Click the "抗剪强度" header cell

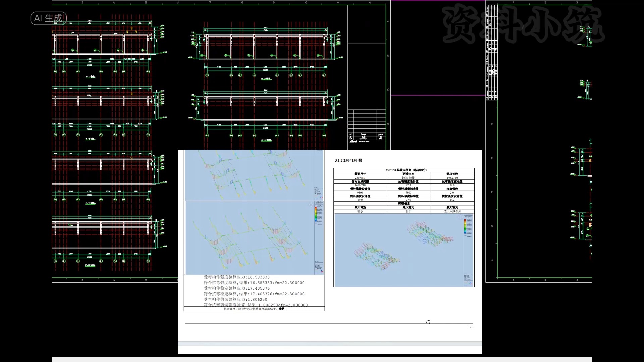pyautogui.click(x=452, y=189)
